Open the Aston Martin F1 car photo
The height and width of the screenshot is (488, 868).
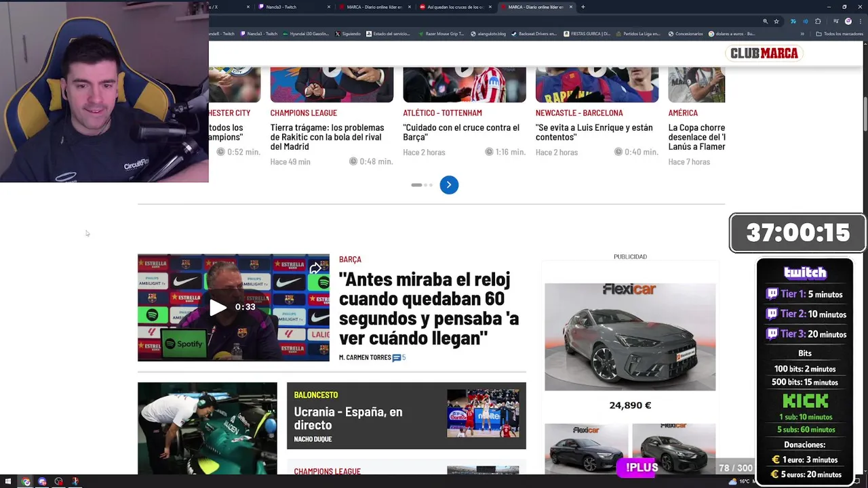pos(208,428)
